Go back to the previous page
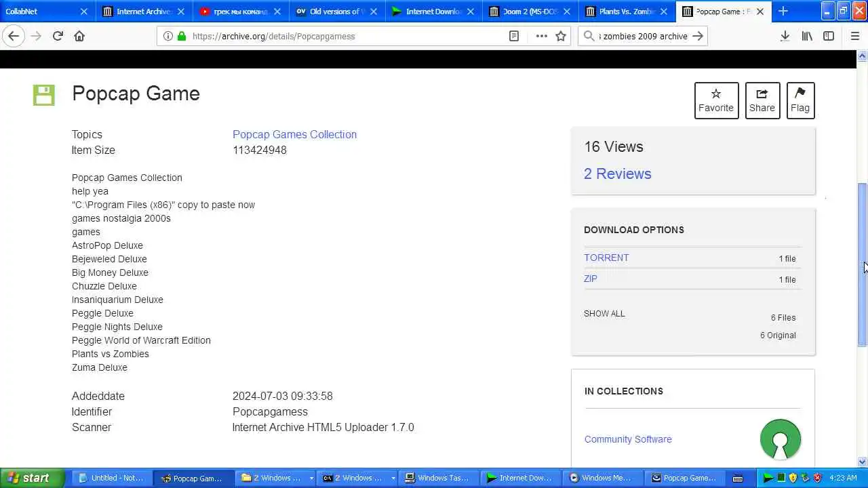 pos(14,36)
